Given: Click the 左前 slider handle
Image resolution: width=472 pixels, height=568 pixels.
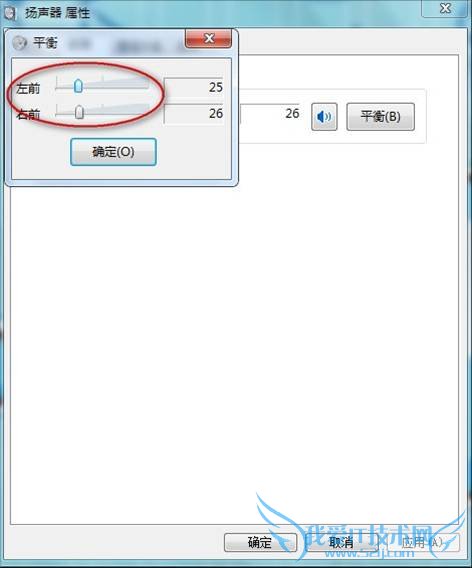Looking at the screenshot, I should tap(78, 86).
